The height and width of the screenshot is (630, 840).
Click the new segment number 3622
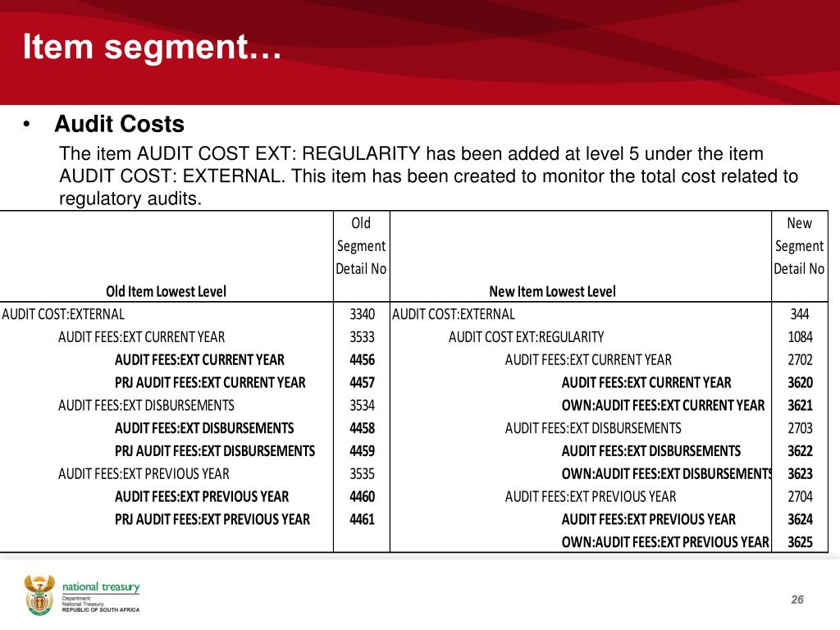tap(800, 451)
